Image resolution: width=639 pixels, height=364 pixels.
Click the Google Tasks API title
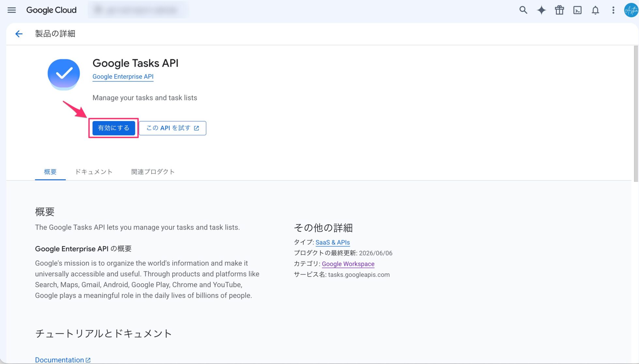[x=135, y=63]
